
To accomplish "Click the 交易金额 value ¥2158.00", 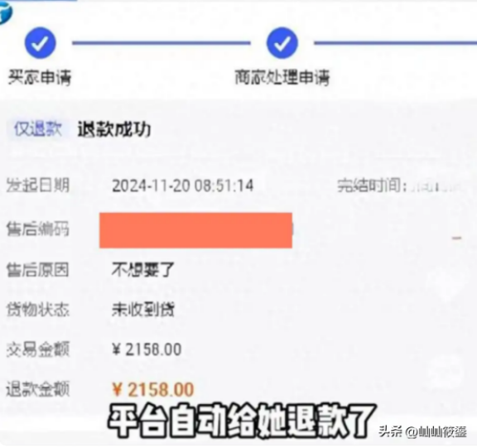I will (x=147, y=349).
